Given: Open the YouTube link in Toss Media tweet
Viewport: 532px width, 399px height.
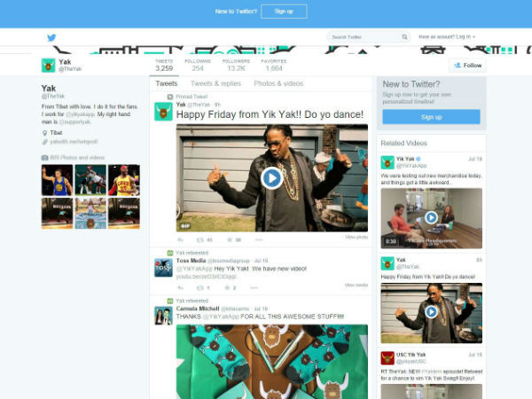Looking at the screenshot, I should (x=207, y=277).
